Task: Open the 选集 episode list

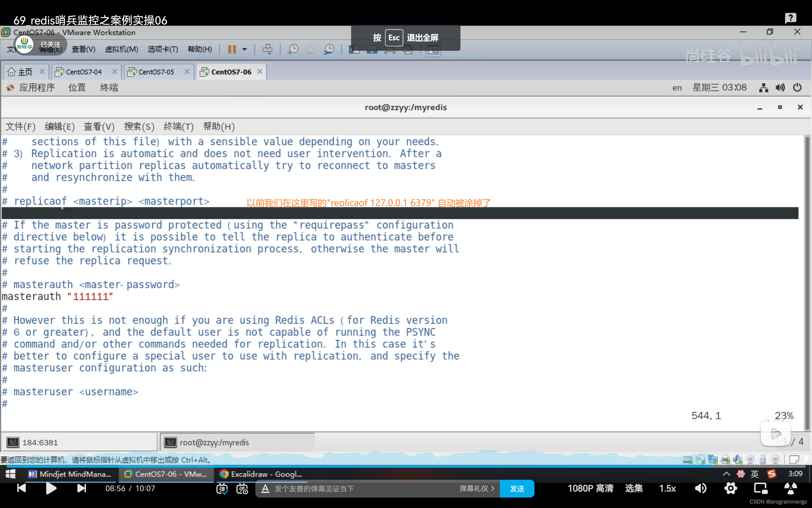Action: click(634, 488)
